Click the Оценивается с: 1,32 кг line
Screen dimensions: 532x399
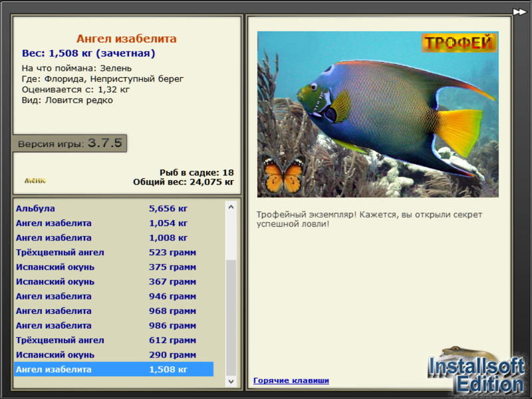tap(76, 90)
